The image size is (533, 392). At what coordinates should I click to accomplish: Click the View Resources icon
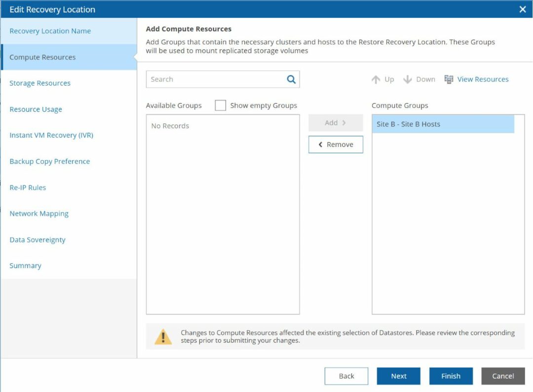coord(449,79)
